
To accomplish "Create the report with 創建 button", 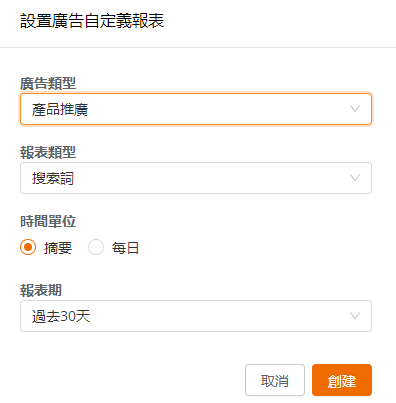I will point(342,380).
